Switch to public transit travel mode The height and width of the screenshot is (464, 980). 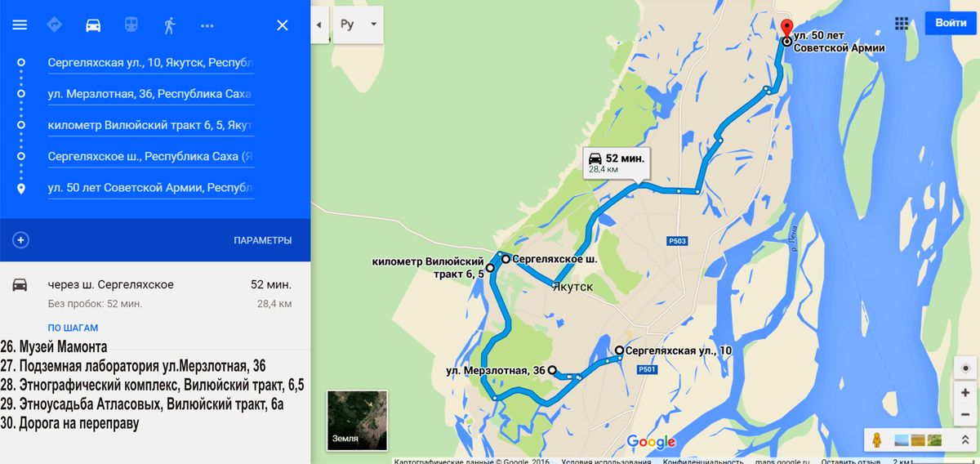pos(131,25)
